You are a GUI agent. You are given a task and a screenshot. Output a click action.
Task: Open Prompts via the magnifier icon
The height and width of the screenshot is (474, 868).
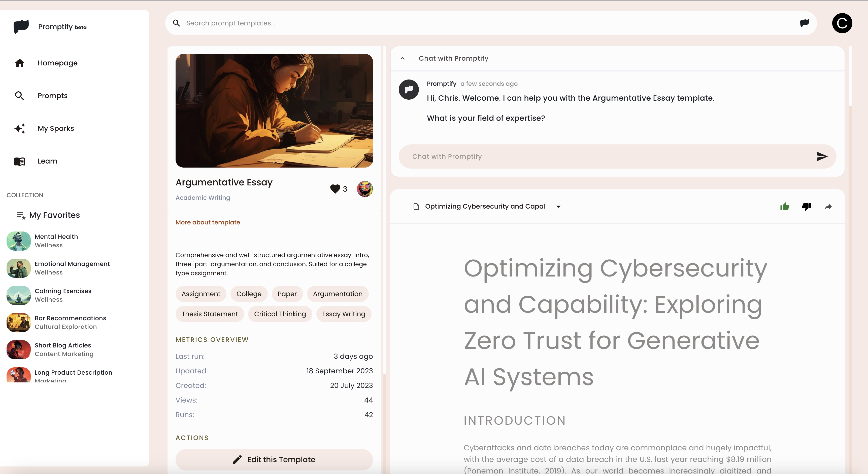point(20,96)
